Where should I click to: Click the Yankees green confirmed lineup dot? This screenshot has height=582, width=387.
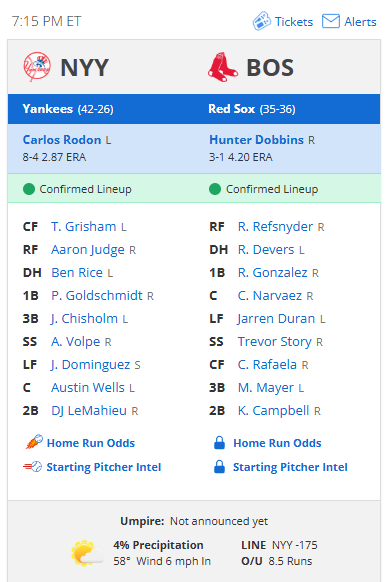[29, 189]
